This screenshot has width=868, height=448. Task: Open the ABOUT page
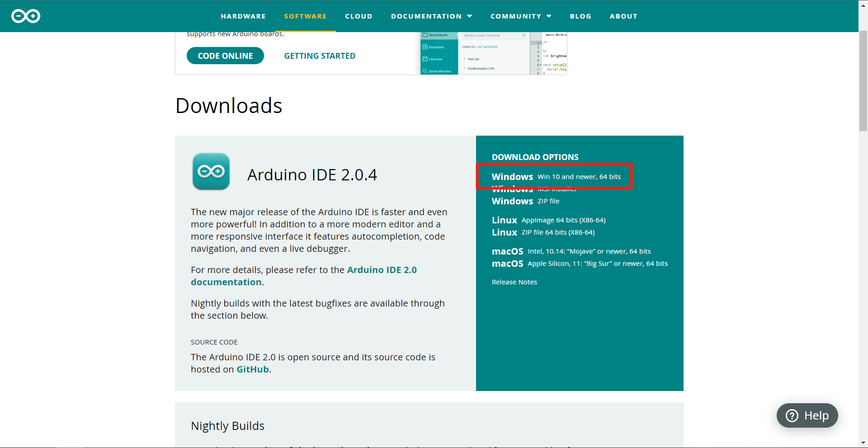click(623, 16)
